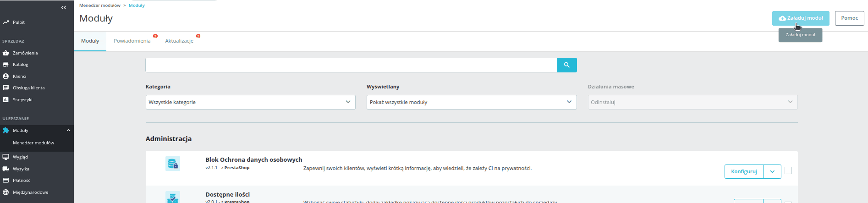Open the Wyświetlany modules filter dropdown

point(471,102)
